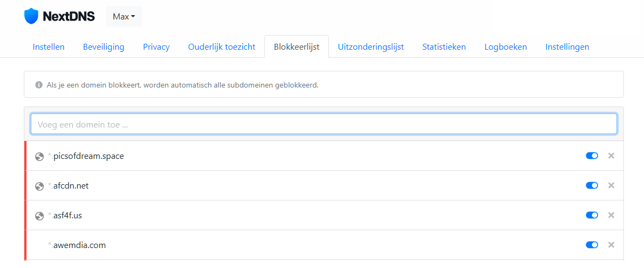Open the Ouderlijk toezicht tab
Viewport: 644px width, 268px height.
(222, 47)
